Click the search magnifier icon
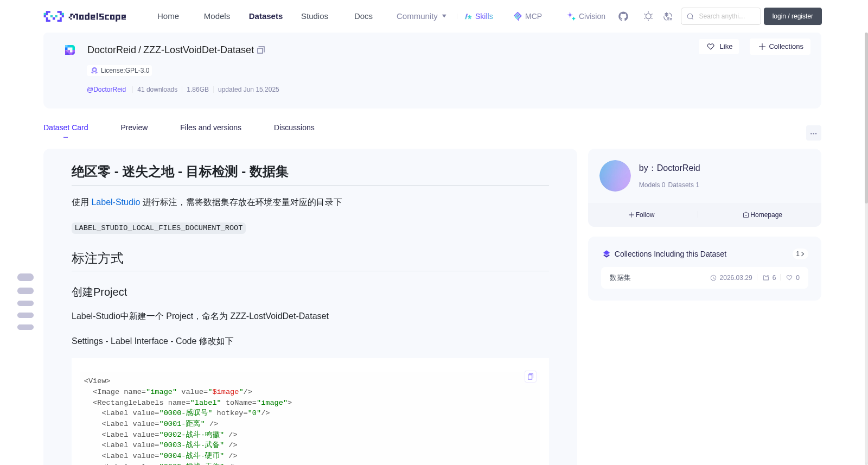 tap(690, 16)
